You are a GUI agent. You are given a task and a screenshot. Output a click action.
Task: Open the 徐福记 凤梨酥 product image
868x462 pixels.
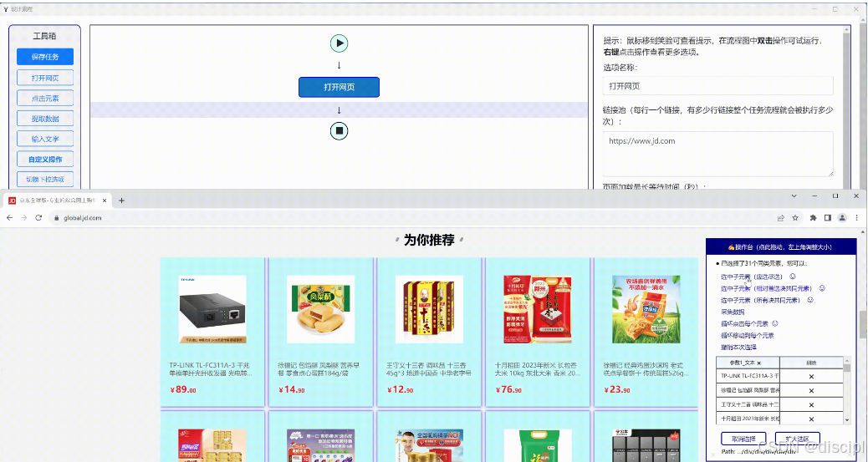pos(321,310)
